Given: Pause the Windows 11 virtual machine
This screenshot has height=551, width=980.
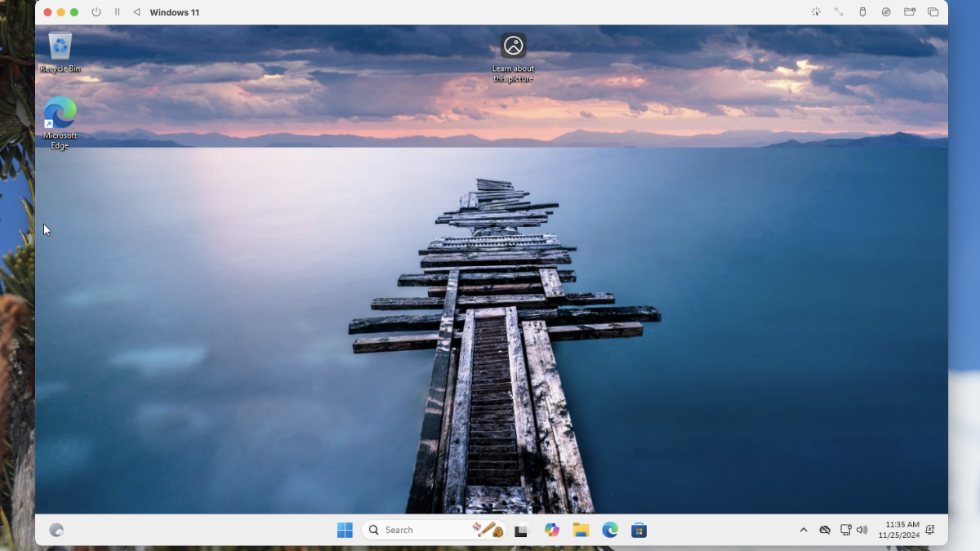Looking at the screenshot, I should (x=117, y=12).
